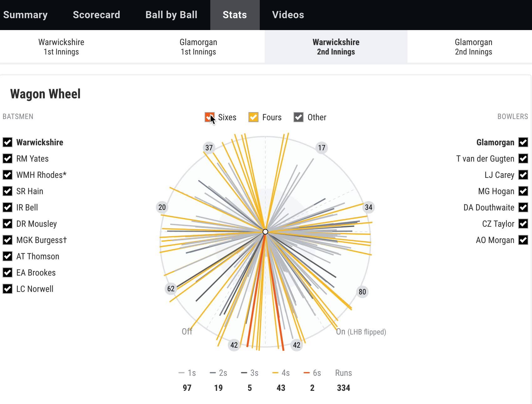The height and width of the screenshot is (404, 532).
Task: Open the Scorecard tab
Action: (96, 15)
